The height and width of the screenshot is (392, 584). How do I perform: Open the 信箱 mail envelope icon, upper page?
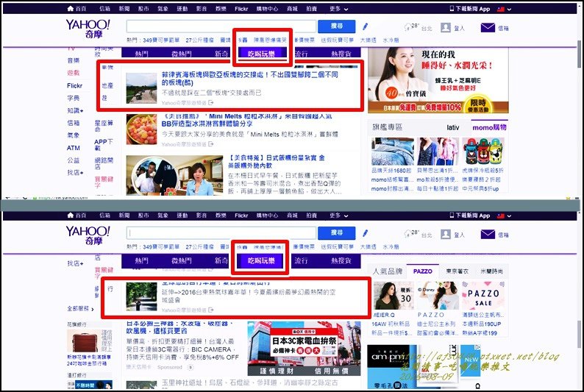488,27
